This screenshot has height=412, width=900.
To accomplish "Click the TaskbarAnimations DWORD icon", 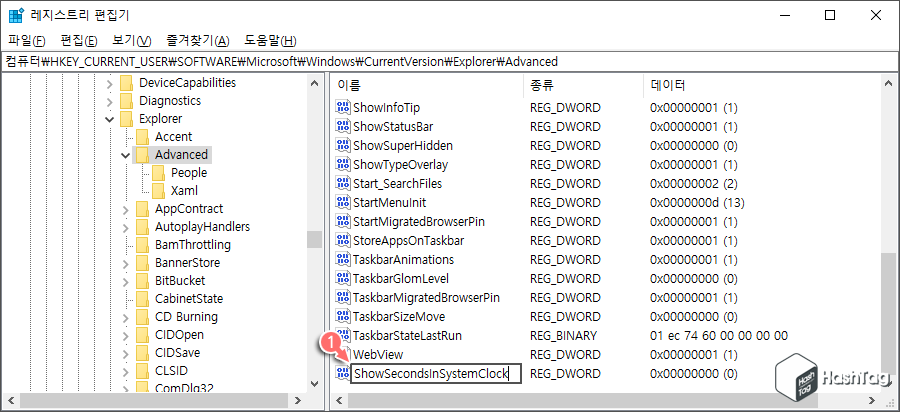I will (x=343, y=259).
